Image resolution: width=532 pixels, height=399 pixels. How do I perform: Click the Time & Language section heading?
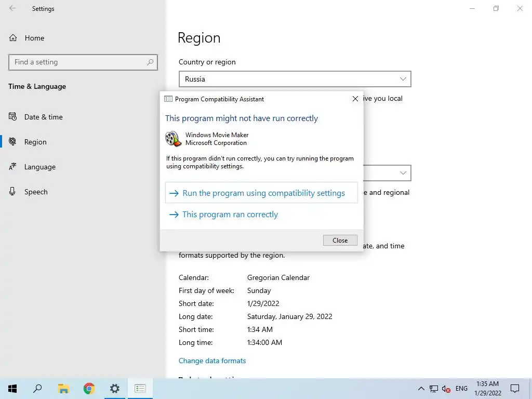point(37,87)
